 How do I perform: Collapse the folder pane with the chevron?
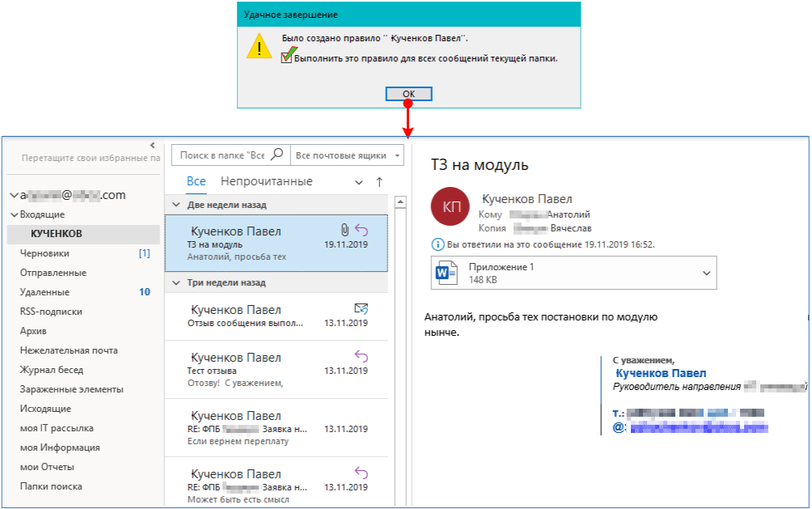(x=152, y=146)
